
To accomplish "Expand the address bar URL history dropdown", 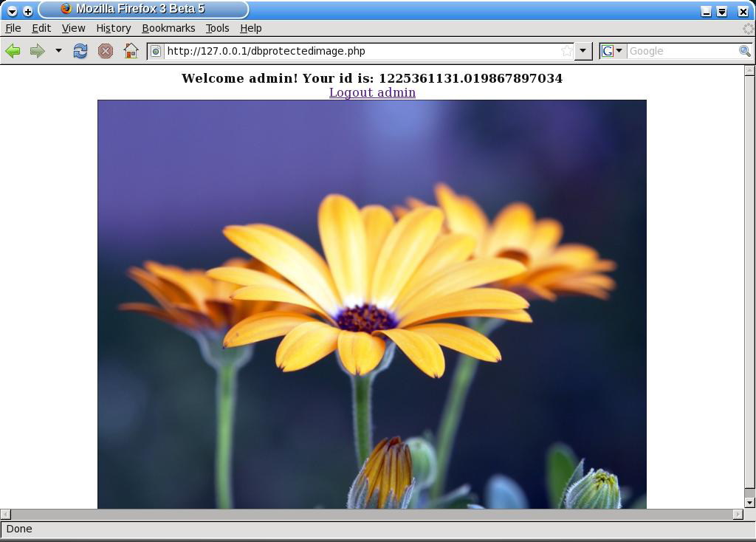I will pyautogui.click(x=583, y=51).
